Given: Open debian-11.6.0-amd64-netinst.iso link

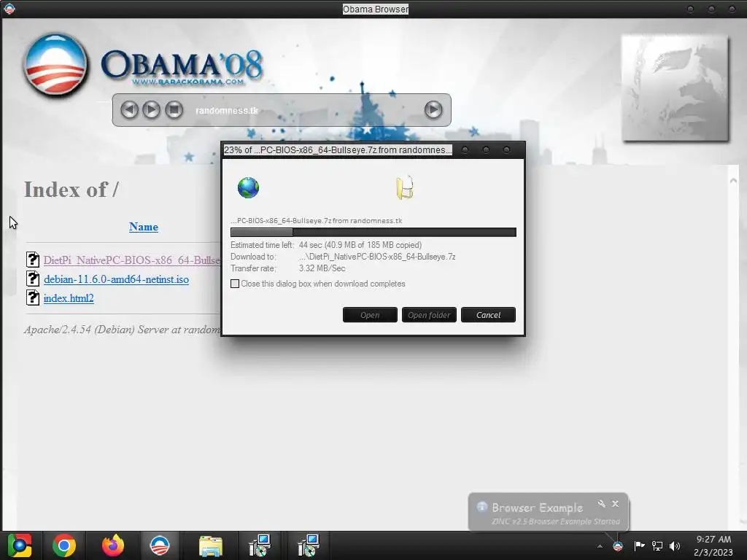Looking at the screenshot, I should (x=116, y=279).
